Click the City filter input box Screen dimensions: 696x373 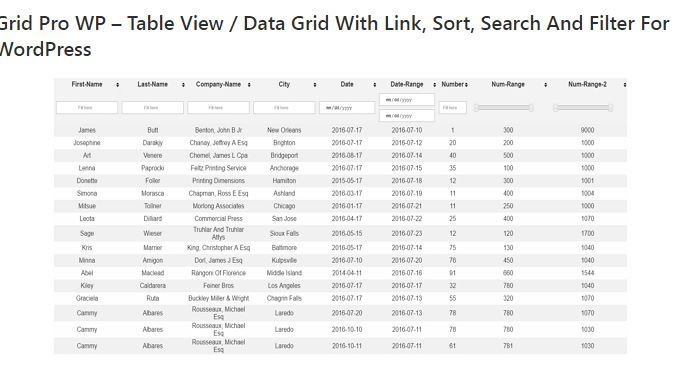(x=284, y=108)
